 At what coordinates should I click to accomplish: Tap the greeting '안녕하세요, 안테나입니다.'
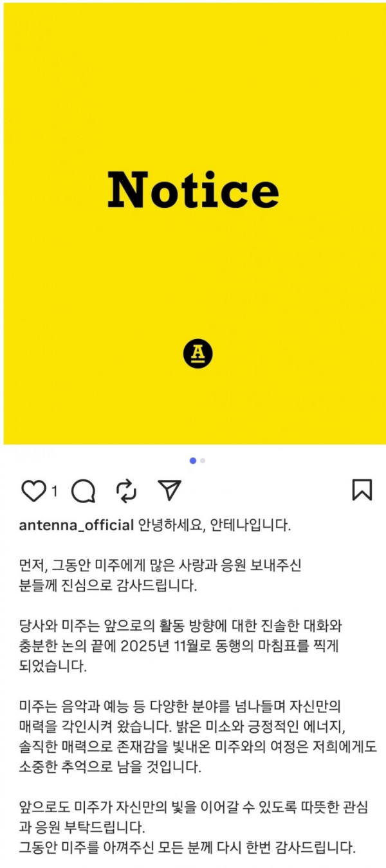(x=214, y=525)
